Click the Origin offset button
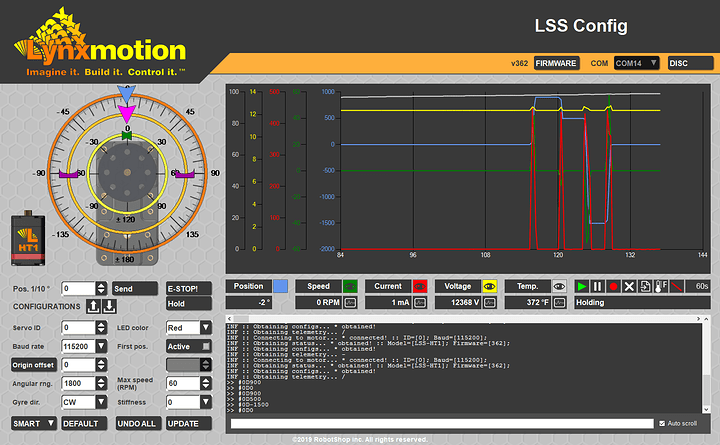This screenshot has height=445, width=720. pyautogui.click(x=34, y=365)
